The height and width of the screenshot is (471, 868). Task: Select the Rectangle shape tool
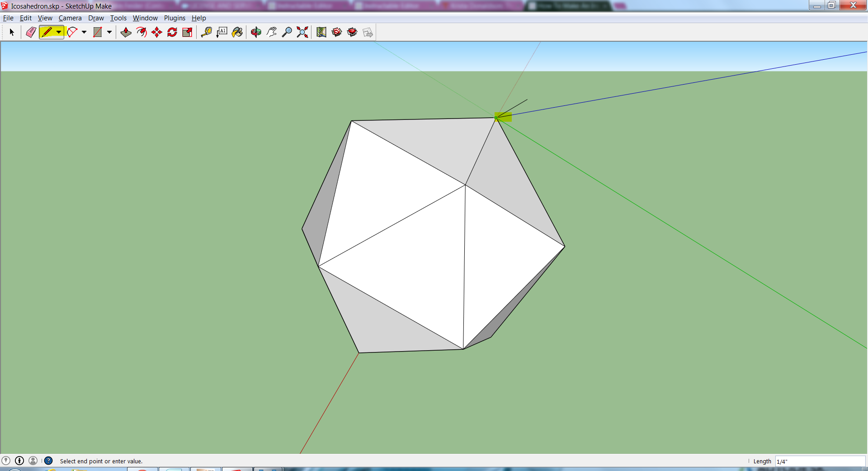97,32
